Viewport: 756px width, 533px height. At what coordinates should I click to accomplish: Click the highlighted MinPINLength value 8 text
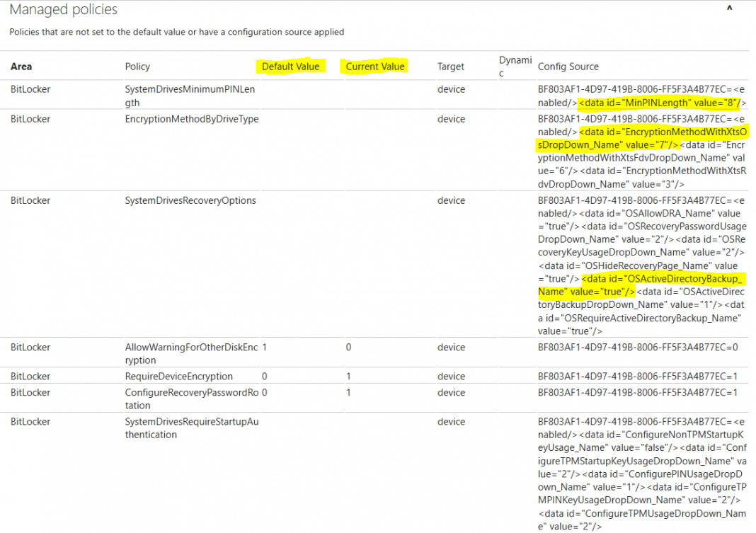[x=663, y=103]
